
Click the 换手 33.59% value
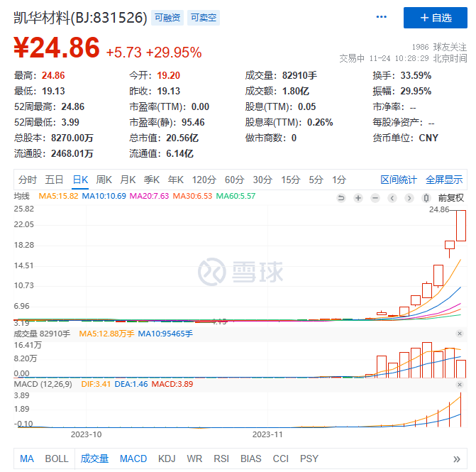(416, 75)
